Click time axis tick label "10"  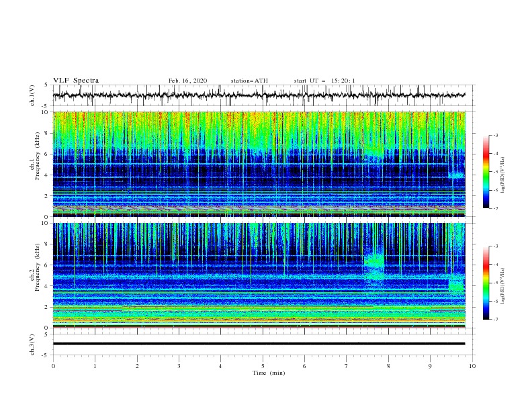click(x=472, y=366)
